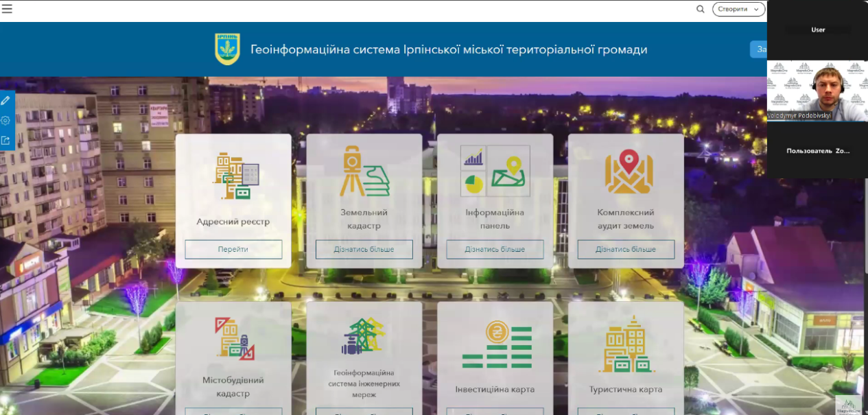Image resolution: width=868 pixels, height=415 pixels.
Task: Select Volodymyr Podobivskyi video thumbnail
Action: coord(817,91)
